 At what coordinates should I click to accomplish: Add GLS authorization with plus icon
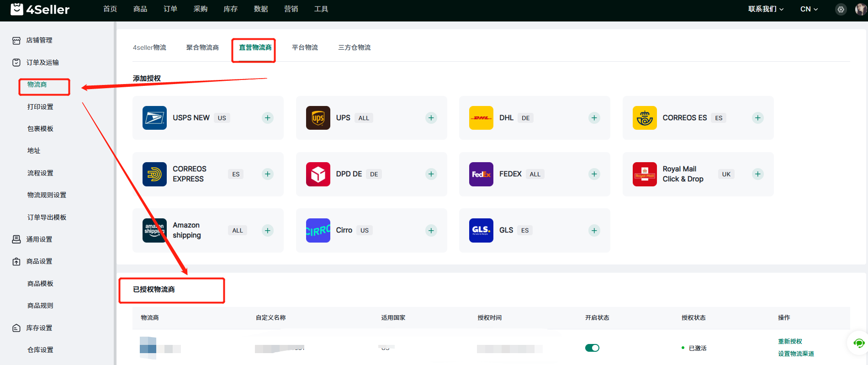click(594, 230)
